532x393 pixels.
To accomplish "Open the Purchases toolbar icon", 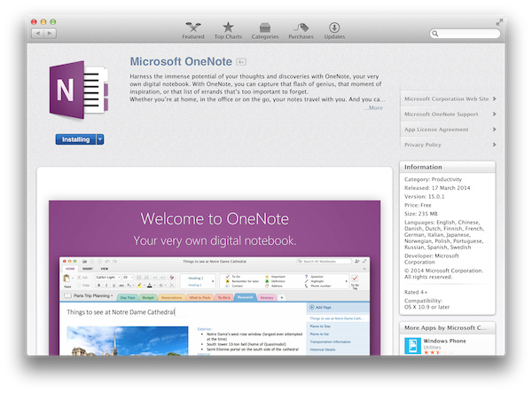I will coord(301,28).
